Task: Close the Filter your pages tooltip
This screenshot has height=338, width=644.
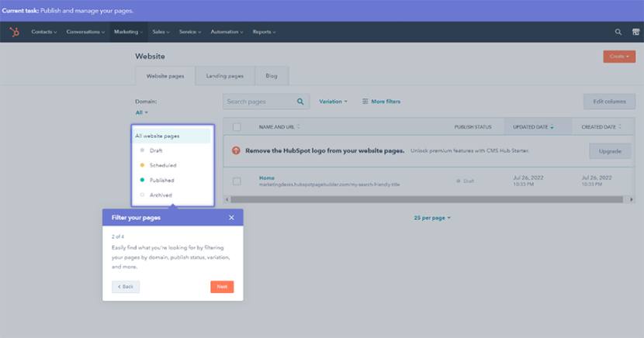Action: [x=231, y=218]
